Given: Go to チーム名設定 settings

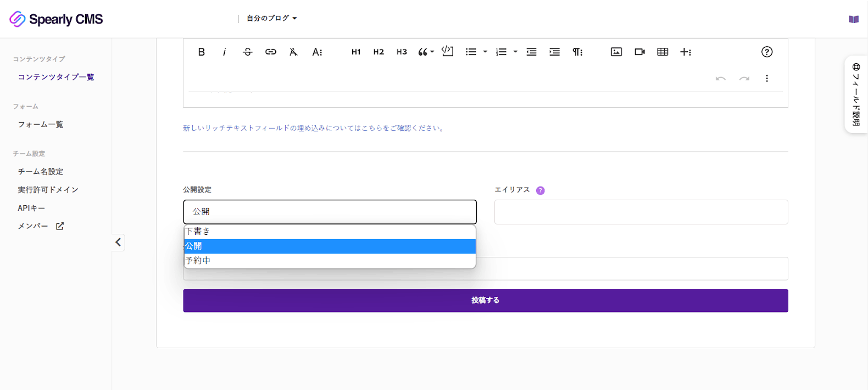Looking at the screenshot, I should pos(41,172).
